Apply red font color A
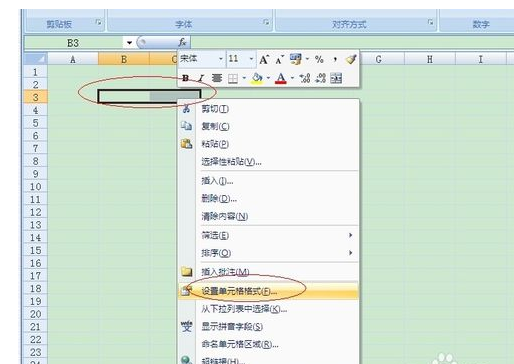This screenshot has width=514, height=364. (281, 79)
